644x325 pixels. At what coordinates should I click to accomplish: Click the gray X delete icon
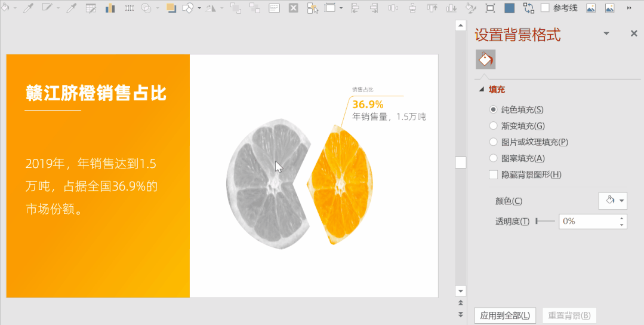[293, 8]
